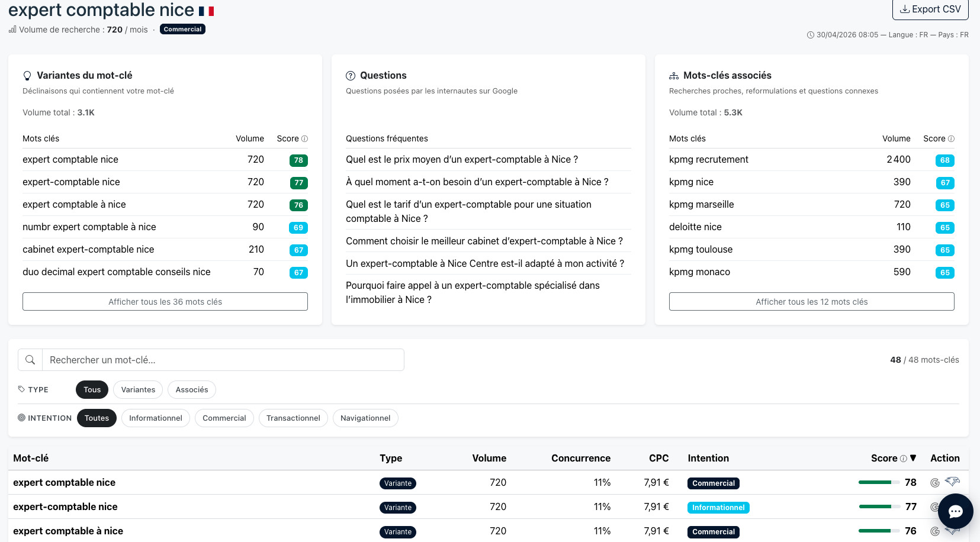This screenshot has width=980, height=542.
Task: Sort table by Concurrence column header
Action: pos(581,458)
